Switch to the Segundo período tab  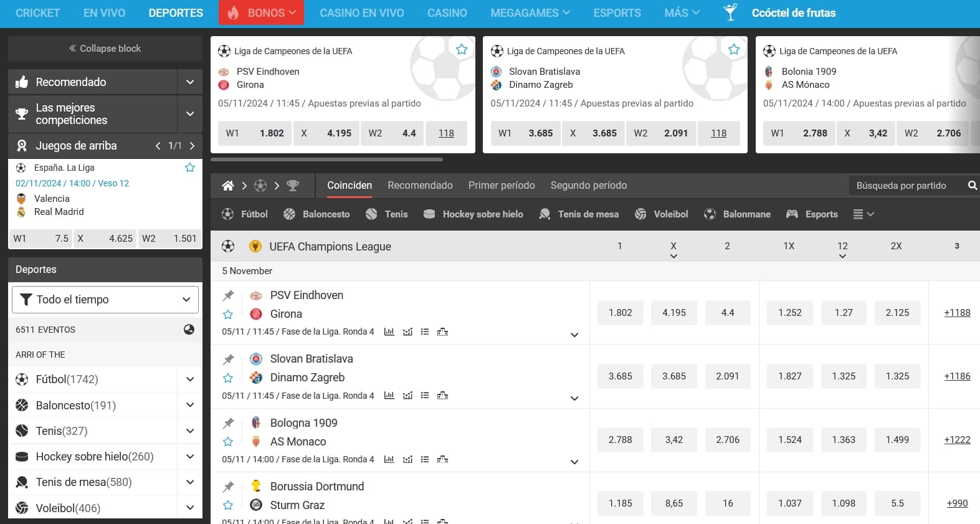pos(589,186)
